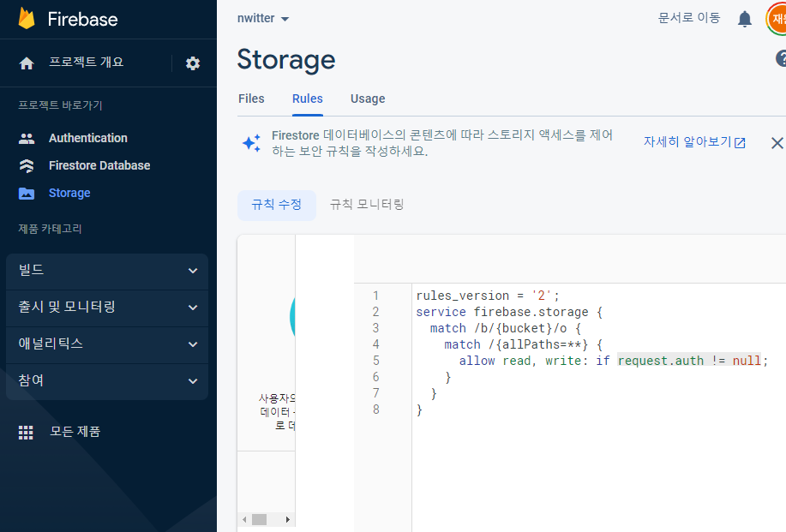Click 'match /{allPaths=**}' code line
The height and width of the screenshot is (532, 786).
524,344
